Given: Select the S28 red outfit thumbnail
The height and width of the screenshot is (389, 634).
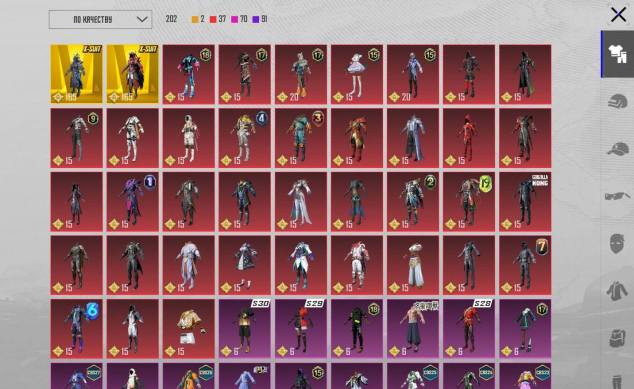Looking at the screenshot, I should (x=469, y=329).
